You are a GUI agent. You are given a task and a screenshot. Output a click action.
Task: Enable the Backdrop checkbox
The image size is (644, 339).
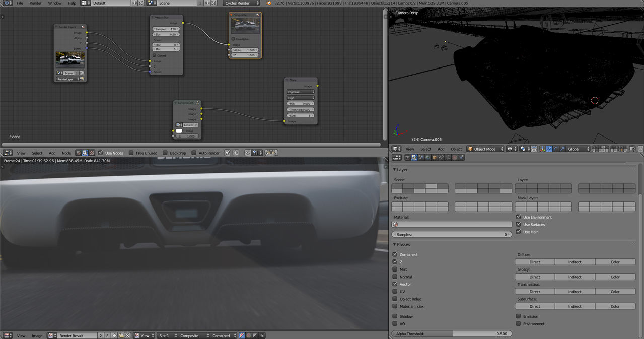pyautogui.click(x=165, y=153)
